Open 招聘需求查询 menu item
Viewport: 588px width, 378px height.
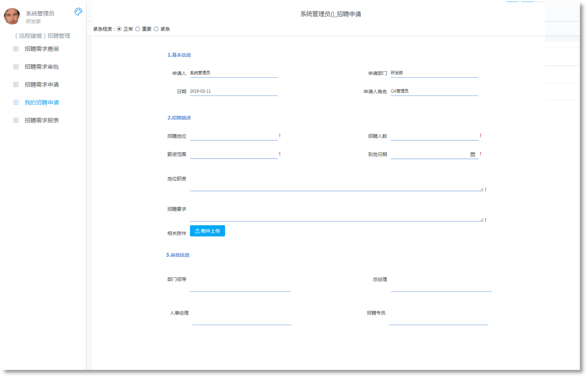[x=41, y=49]
